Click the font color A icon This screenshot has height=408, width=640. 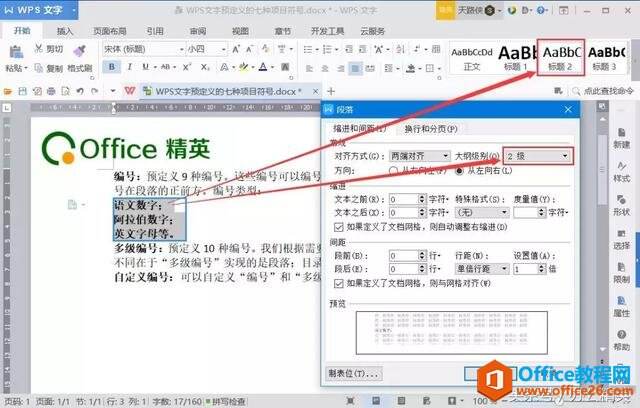click(263, 67)
